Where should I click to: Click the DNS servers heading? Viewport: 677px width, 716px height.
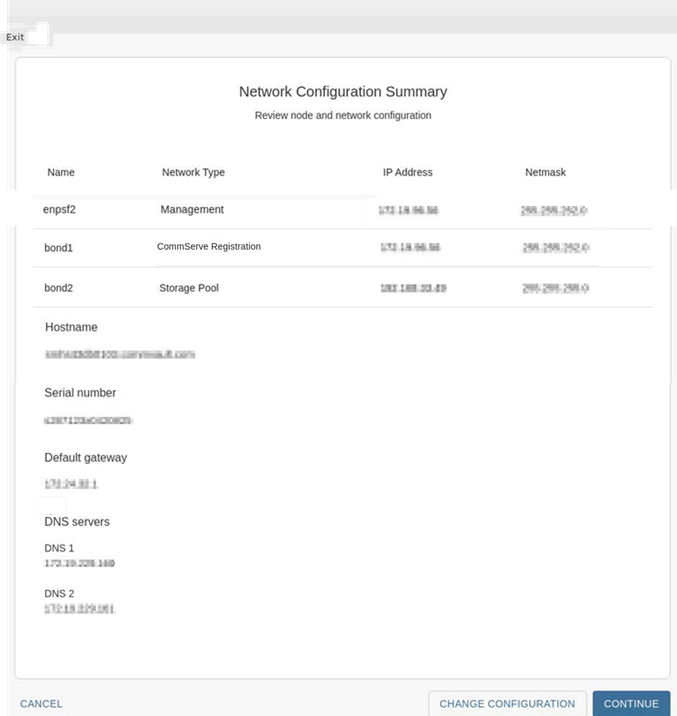click(x=77, y=522)
